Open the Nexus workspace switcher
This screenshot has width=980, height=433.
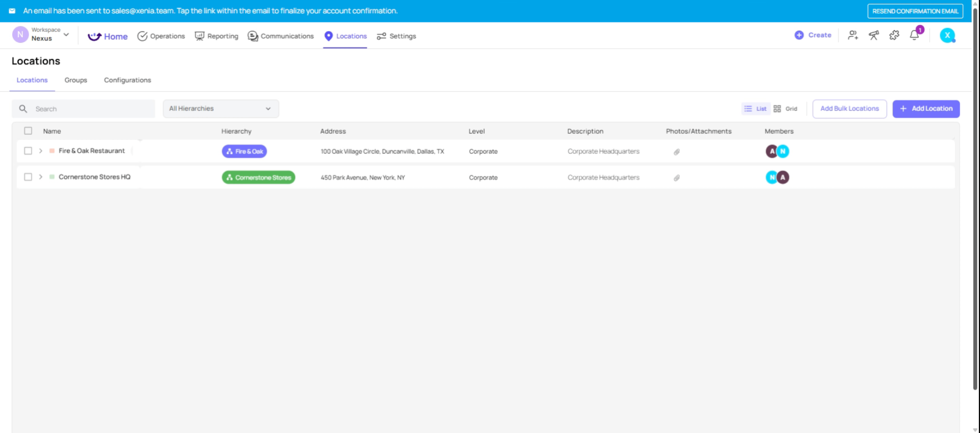[42, 35]
